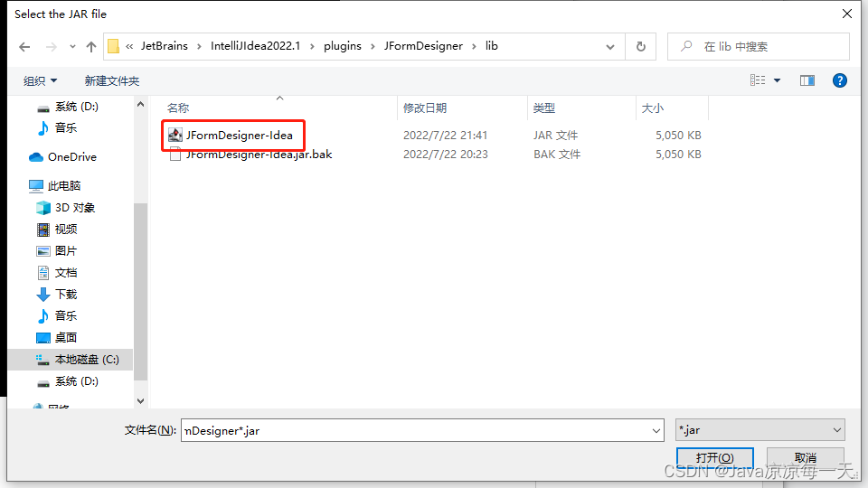The width and height of the screenshot is (868, 488).
Task: Click the navigation pane scrollbar thumb
Action: pyautogui.click(x=141, y=292)
